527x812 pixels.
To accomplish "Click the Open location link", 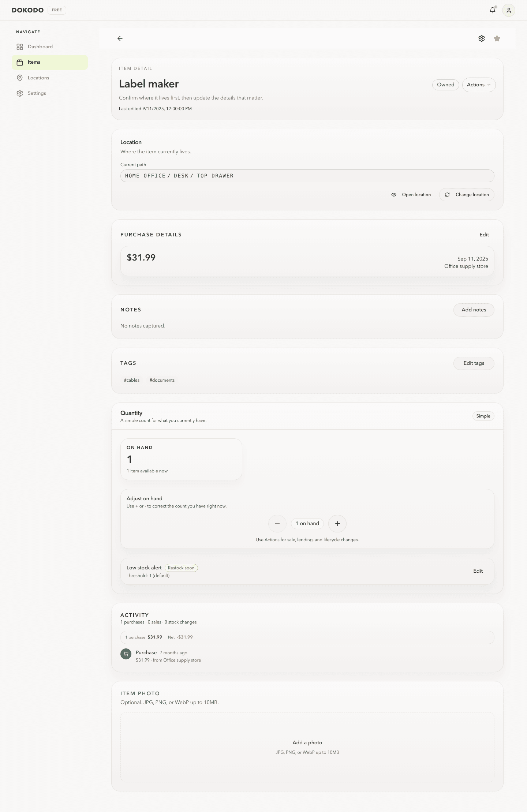I will (x=411, y=195).
